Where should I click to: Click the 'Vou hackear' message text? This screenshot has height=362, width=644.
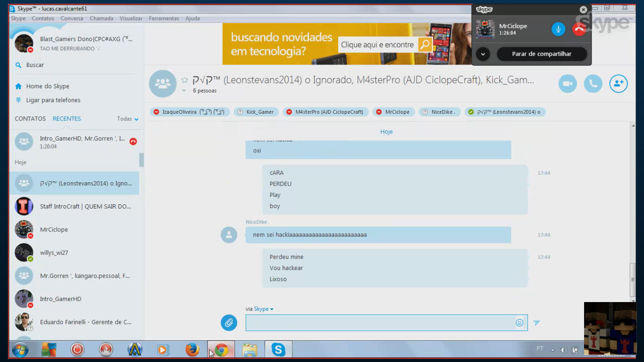click(x=286, y=268)
